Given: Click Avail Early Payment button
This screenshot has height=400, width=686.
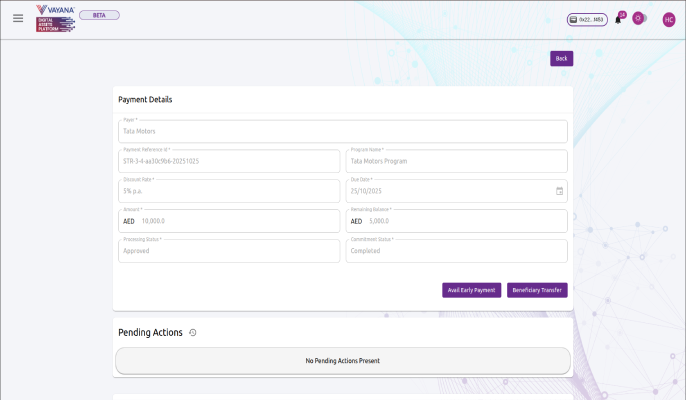Looking at the screenshot, I should [471, 290].
